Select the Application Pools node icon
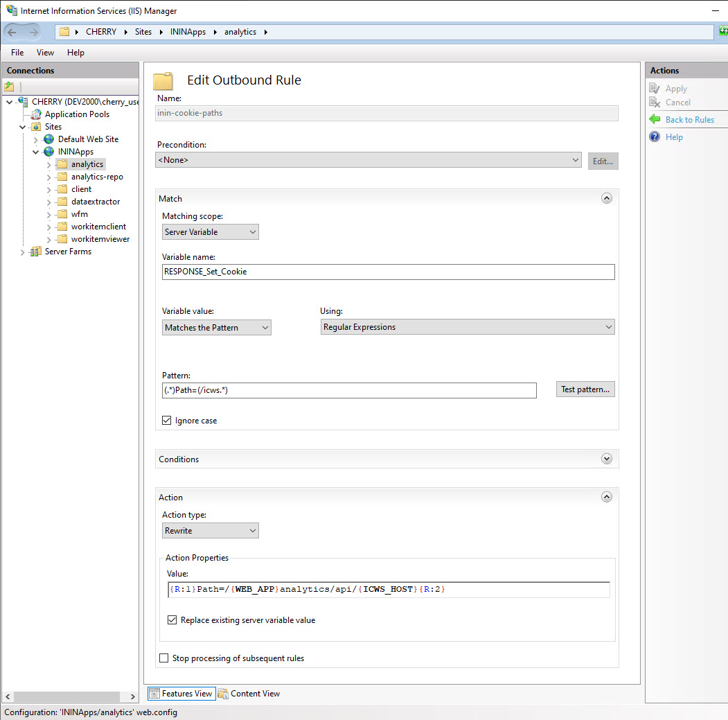 [36, 114]
